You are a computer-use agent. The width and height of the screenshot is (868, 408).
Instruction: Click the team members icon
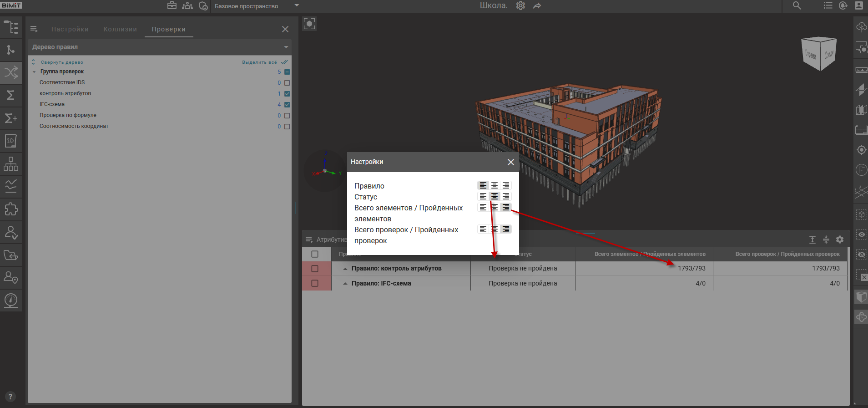187,5
